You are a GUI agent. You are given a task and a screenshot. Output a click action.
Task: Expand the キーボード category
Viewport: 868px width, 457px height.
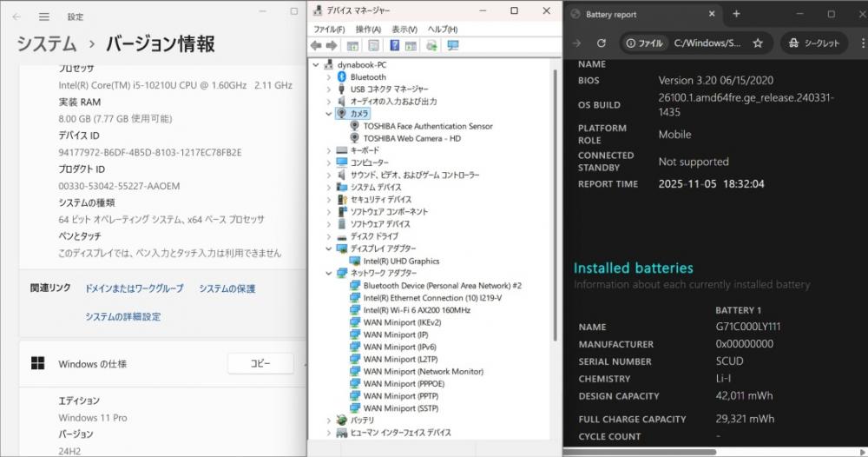(x=328, y=150)
